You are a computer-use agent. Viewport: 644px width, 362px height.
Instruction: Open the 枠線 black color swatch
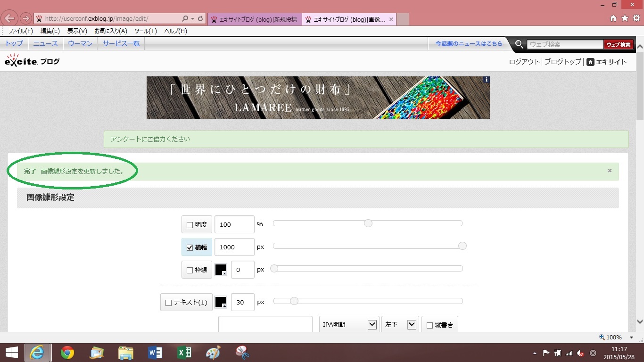[x=221, y=270]
